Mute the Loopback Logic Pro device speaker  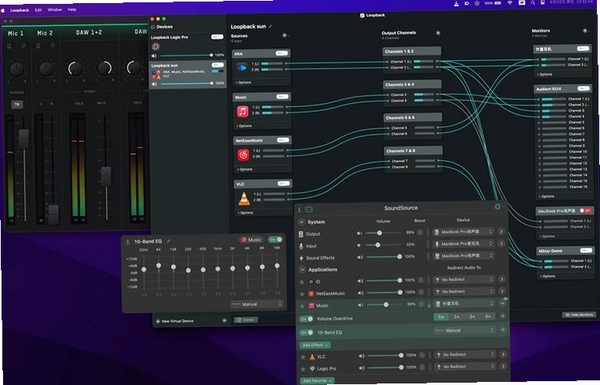(154, 56)
